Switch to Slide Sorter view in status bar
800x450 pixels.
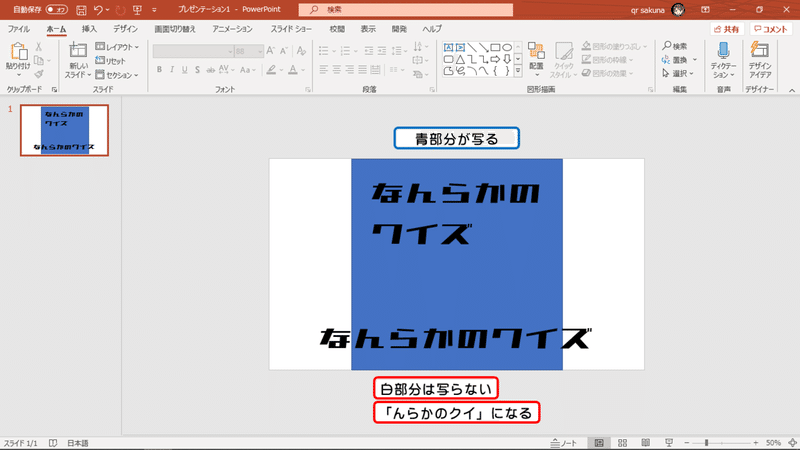pyautogui.click(x=622, y=443)
